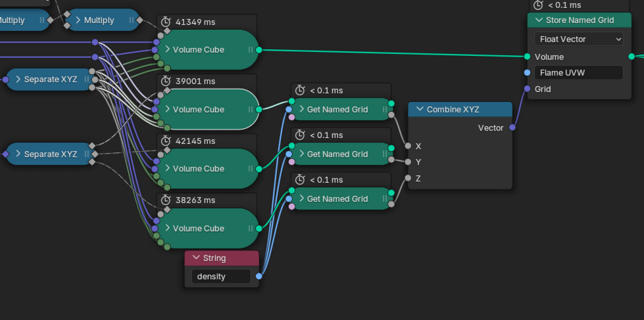The width and height of the screenshot is (644, 320).
Task: Expand the Volume Cube node timed 39001 ms
Action: coord(168,109)
